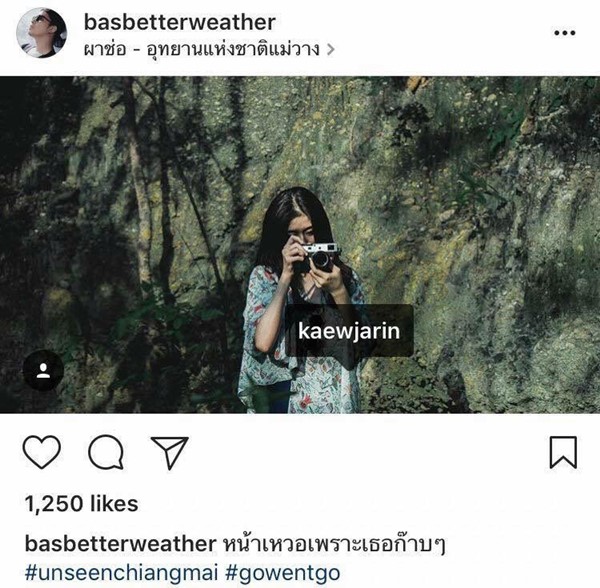
Task: Share the post using the paper plane icon
Action: coord(170,452)
